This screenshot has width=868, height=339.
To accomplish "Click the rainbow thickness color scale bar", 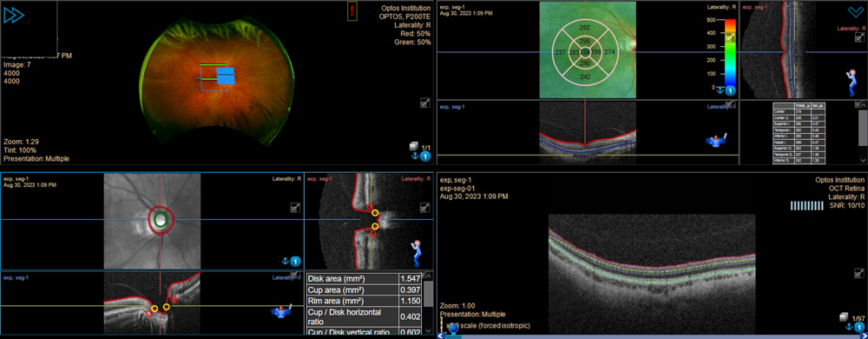I will point(730,52).
